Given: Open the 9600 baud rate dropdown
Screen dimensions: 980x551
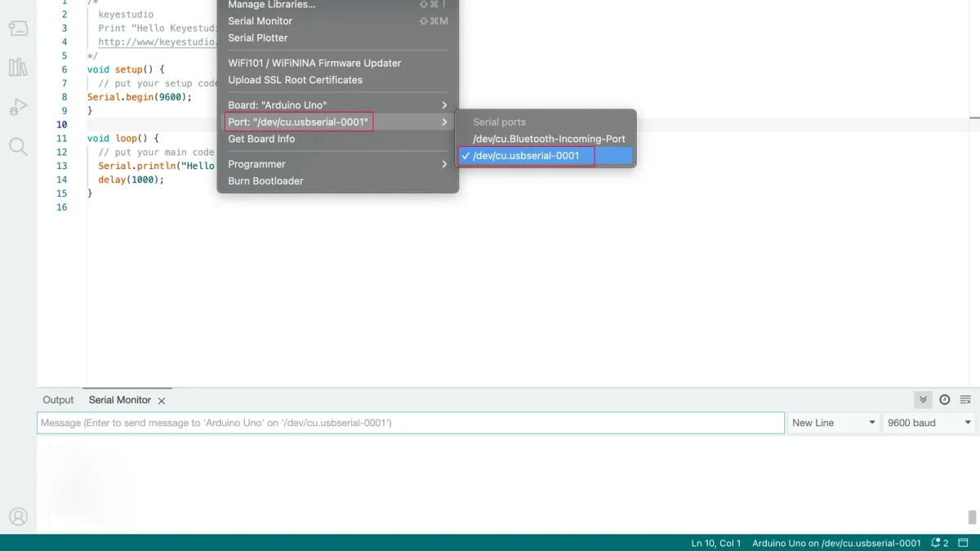Looking at the screenshot, I should (x=930, y=423).
